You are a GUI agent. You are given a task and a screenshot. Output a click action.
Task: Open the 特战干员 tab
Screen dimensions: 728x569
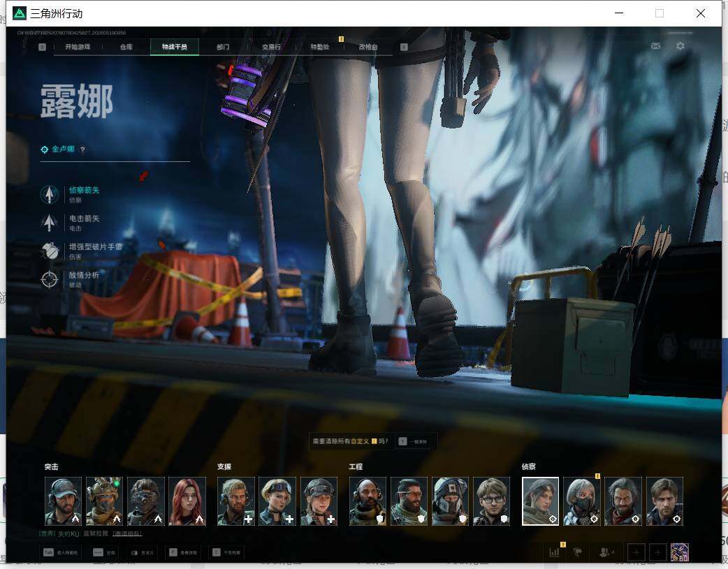click(175, 47)
